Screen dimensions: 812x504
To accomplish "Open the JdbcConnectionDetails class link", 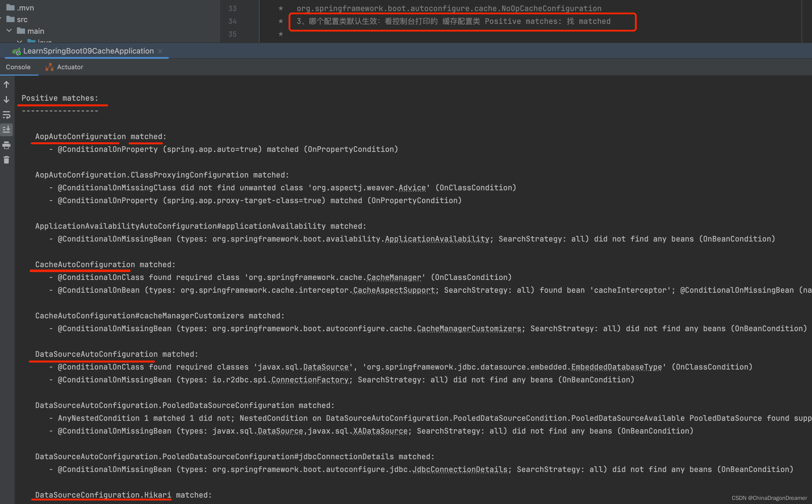I will click(460, 469).
